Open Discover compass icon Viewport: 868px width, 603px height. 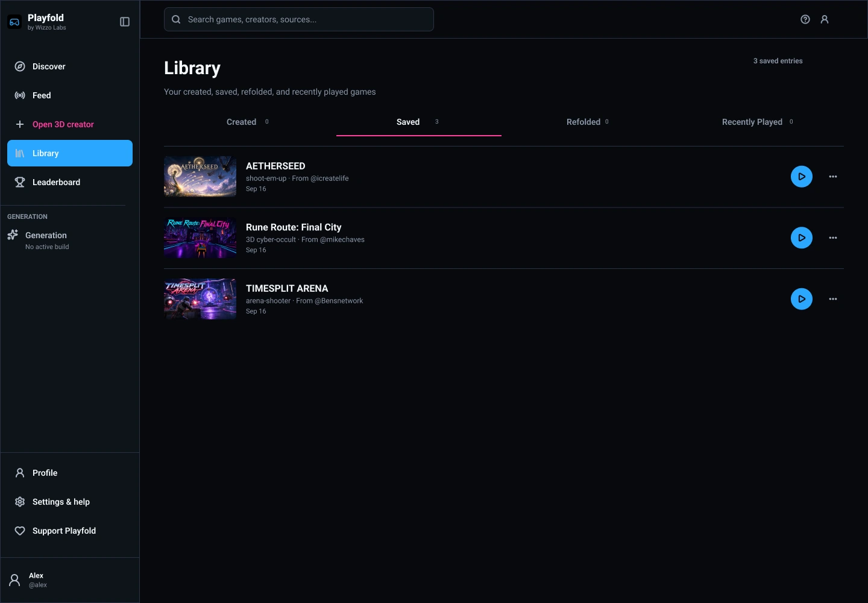tap(20, 66)
